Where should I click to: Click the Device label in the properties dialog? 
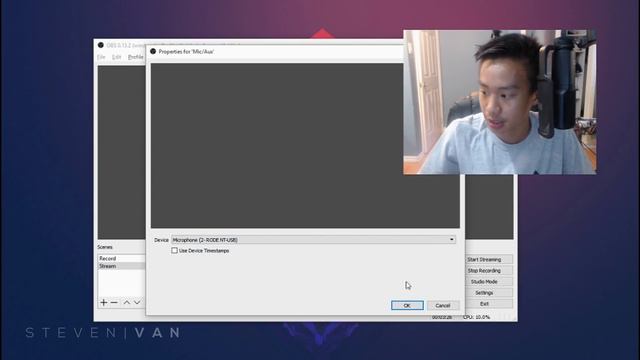(161, 240)
